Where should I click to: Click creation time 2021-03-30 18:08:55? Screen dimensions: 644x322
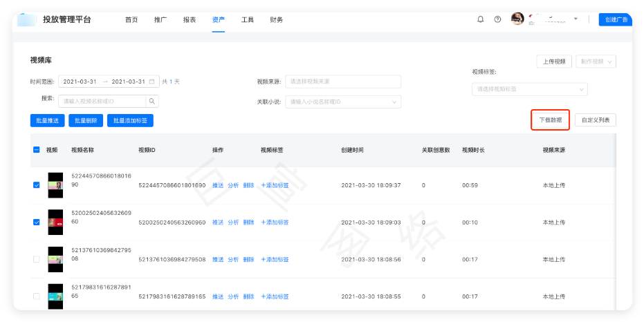click(371, 296)
